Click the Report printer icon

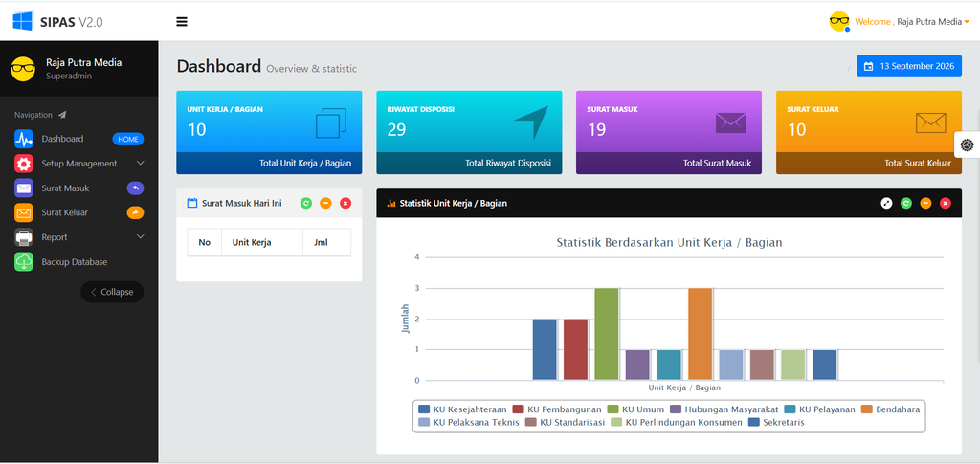point(24,237)
